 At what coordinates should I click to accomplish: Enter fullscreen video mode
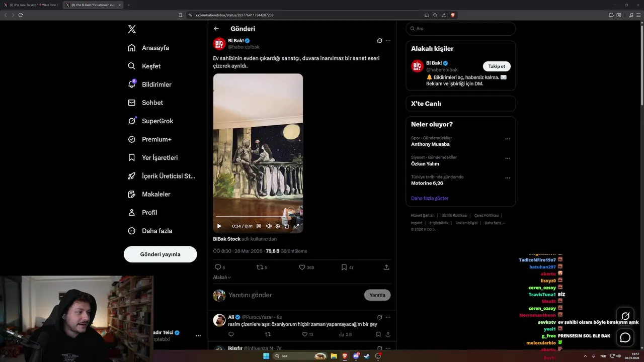coord(296,226)
